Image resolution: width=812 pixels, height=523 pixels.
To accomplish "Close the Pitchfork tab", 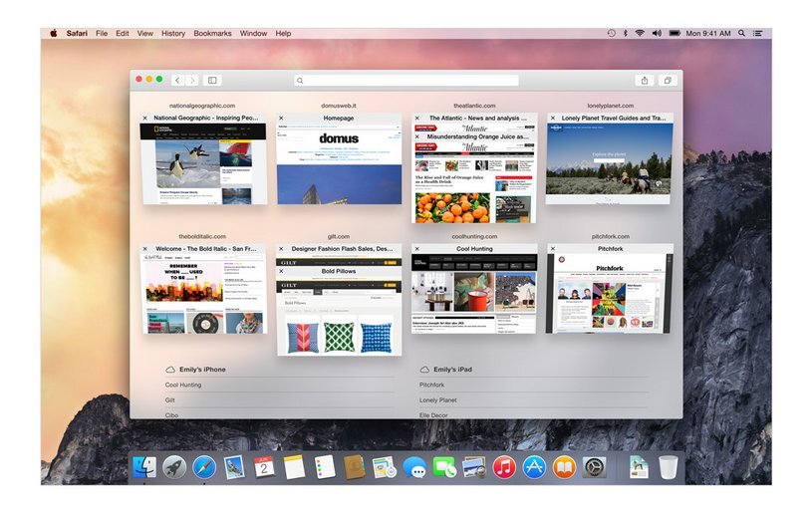I will click(x=553, y=249).
